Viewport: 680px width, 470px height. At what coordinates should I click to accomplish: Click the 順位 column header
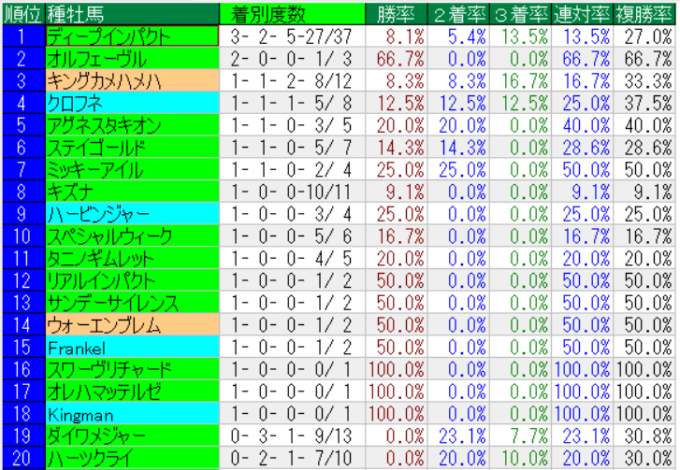(x=22, y=12)
